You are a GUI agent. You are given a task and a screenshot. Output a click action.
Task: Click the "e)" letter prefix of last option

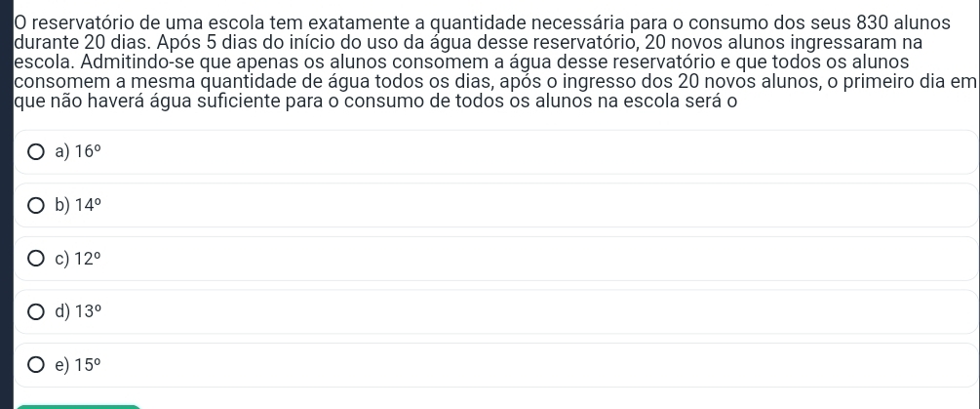click(61, 365)
